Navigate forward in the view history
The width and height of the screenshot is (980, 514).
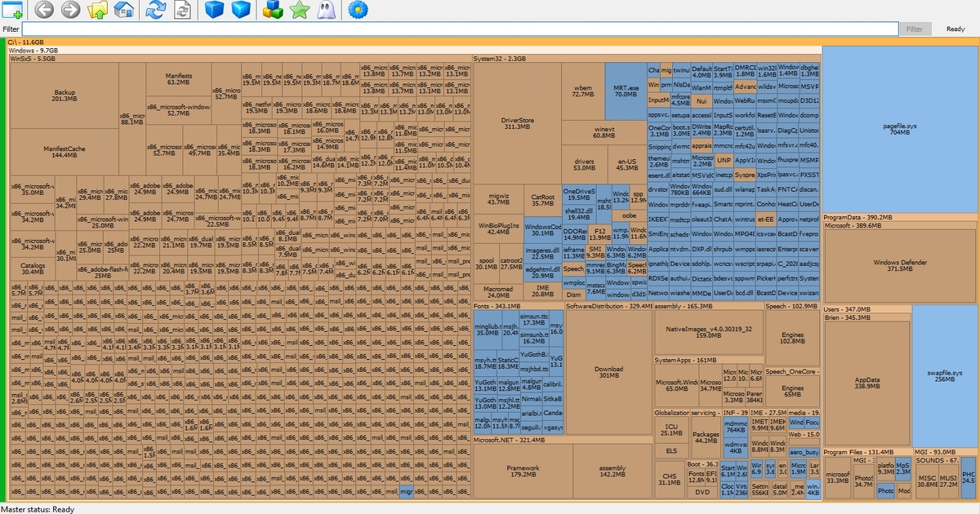pos(70,11)
